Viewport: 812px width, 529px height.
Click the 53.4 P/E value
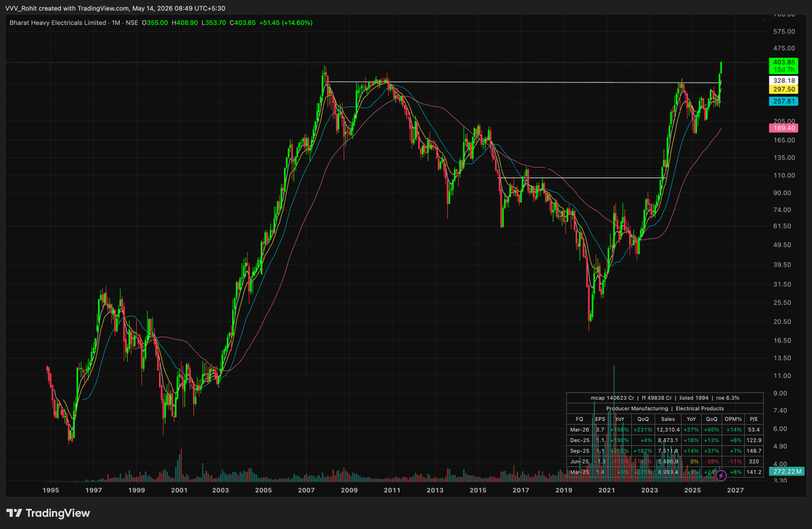tap(754, 430)
